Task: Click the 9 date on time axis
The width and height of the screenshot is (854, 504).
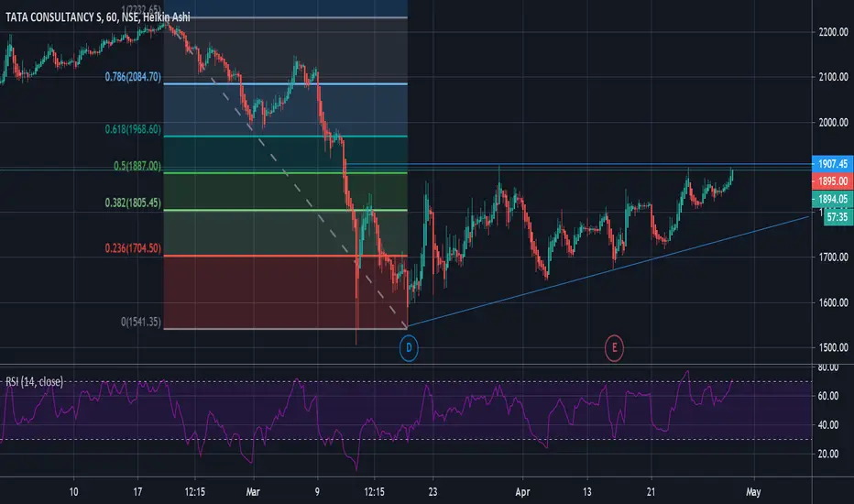Action: (x=317, y=491)
